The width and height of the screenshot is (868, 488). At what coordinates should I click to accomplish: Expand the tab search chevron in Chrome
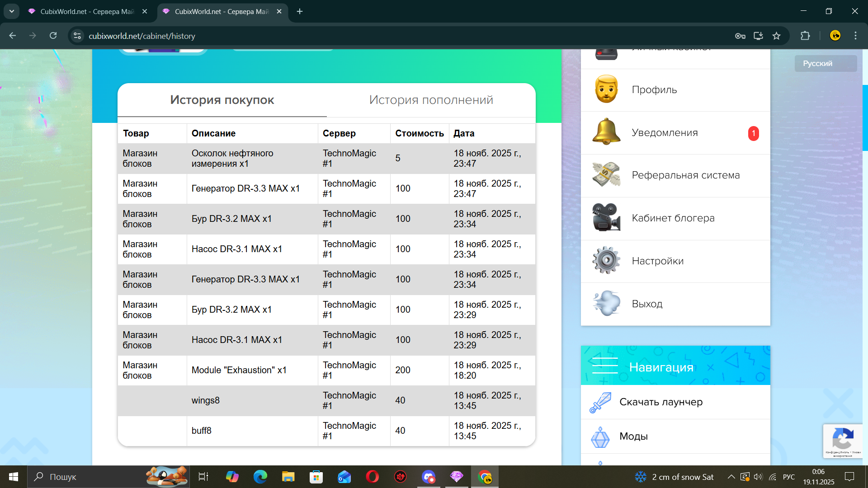pos(12,11)
